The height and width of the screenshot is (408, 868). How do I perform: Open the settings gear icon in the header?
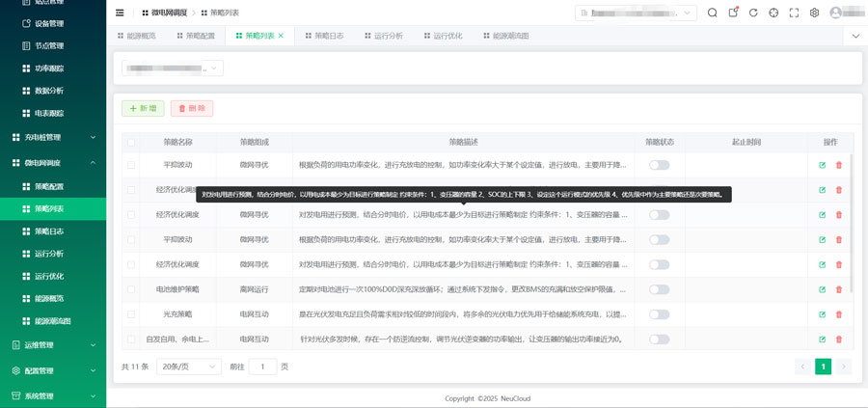(814, 13)
